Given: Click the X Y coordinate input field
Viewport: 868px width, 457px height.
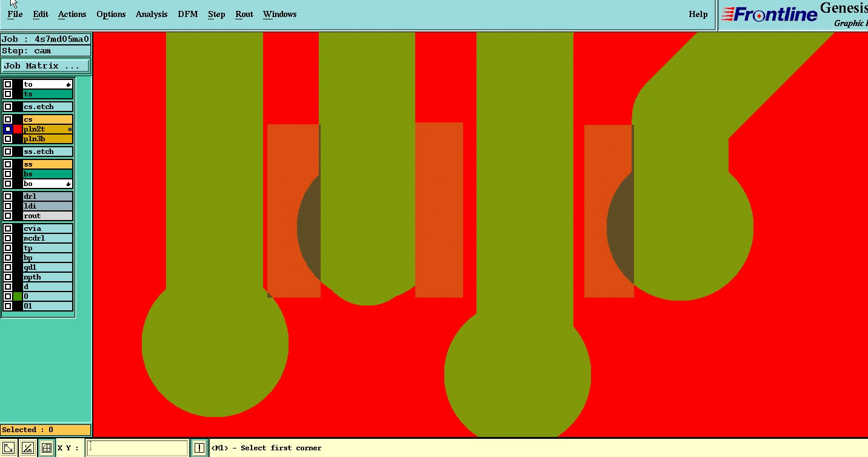Looking at the screenshot, I should coord(137,449).
